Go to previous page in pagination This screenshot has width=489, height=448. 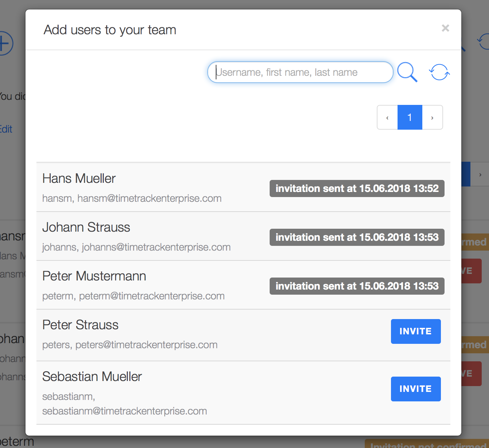(387, 117)
